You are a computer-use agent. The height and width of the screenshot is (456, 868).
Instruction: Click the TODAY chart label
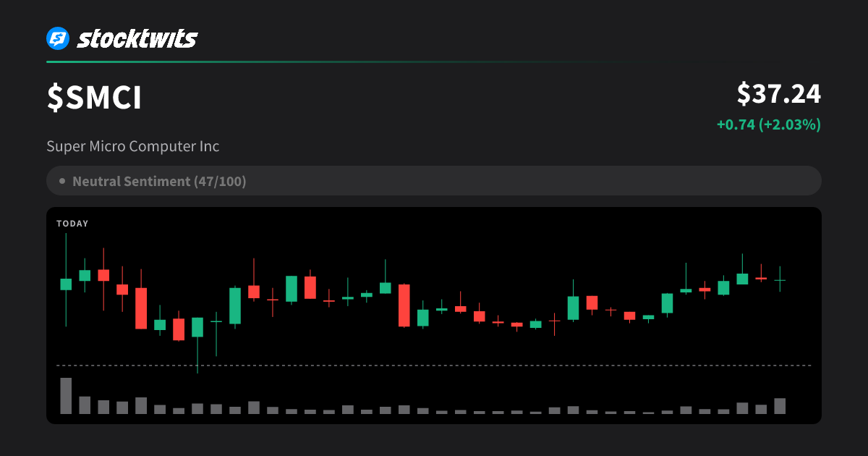coord(72,224)
